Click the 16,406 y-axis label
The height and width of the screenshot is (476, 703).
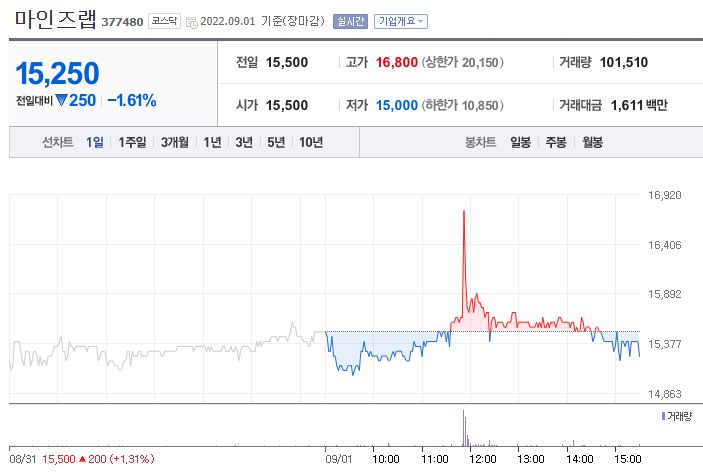664,245
